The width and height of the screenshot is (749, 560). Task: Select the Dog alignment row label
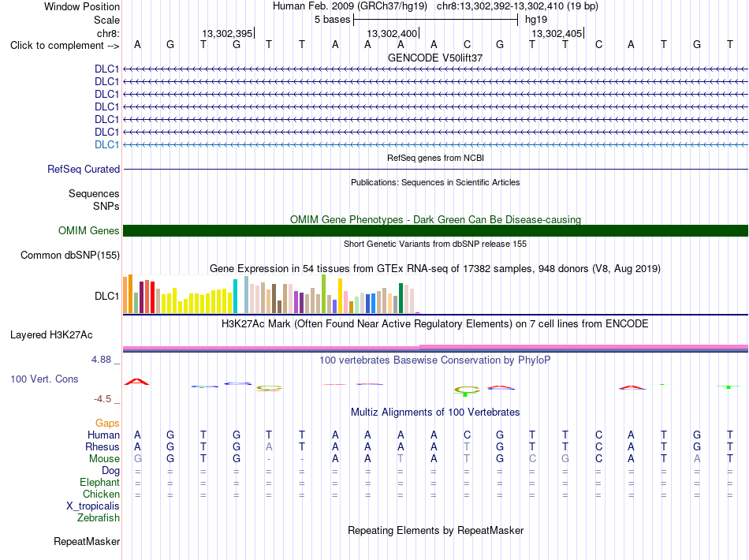pos(110,471)
